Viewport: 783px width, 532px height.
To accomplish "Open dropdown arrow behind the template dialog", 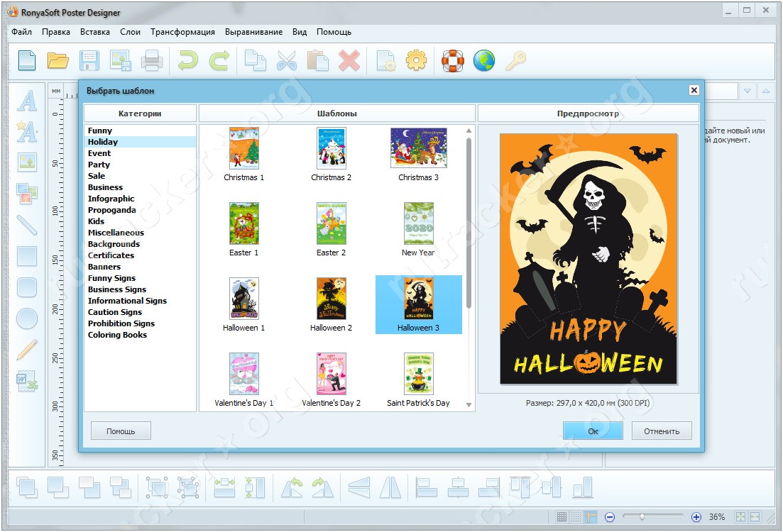I will (x=747, y=91).
